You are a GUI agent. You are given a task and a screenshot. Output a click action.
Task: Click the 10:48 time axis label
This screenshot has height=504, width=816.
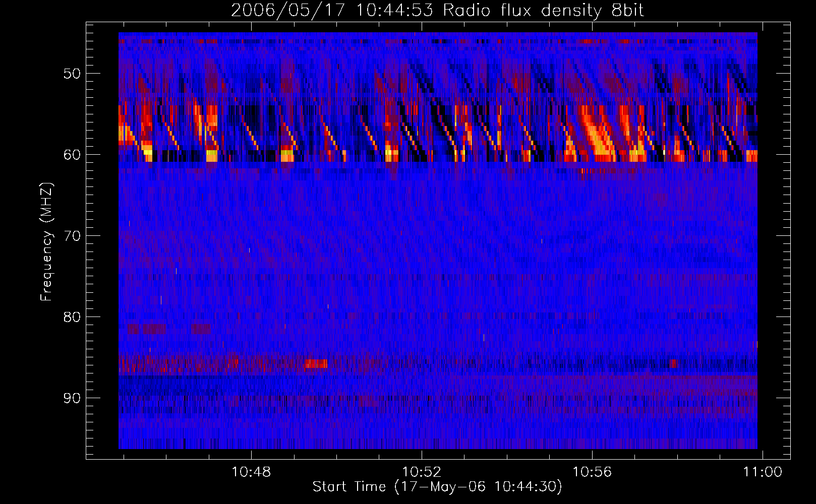click(251, 472)
